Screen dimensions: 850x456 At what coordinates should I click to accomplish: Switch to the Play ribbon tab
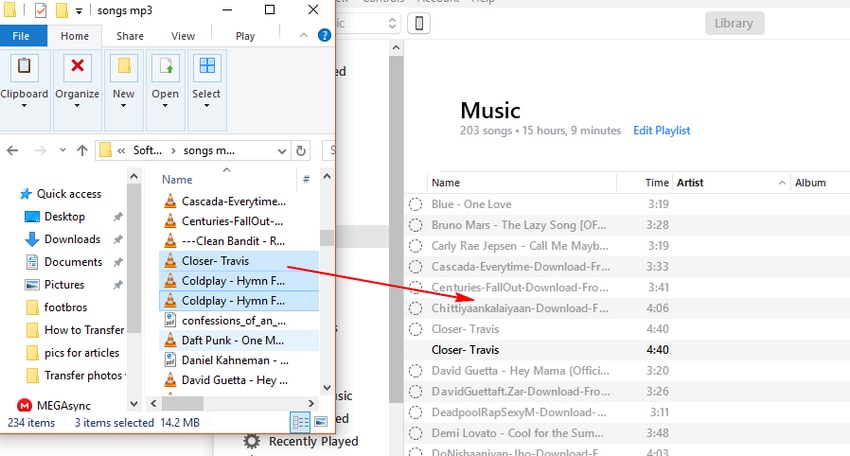(x=245, y=36)
